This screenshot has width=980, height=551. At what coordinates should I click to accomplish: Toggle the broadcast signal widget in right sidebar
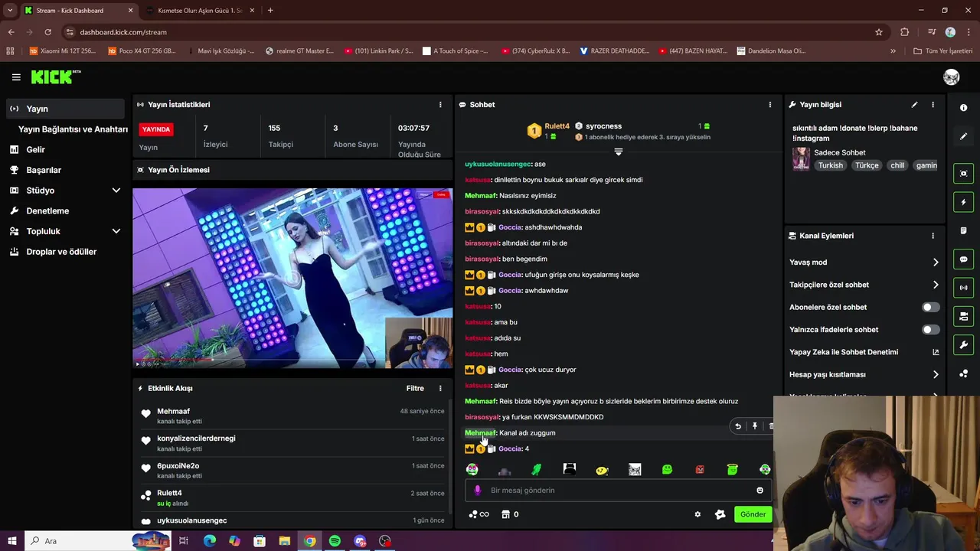(x=964, y=288)
